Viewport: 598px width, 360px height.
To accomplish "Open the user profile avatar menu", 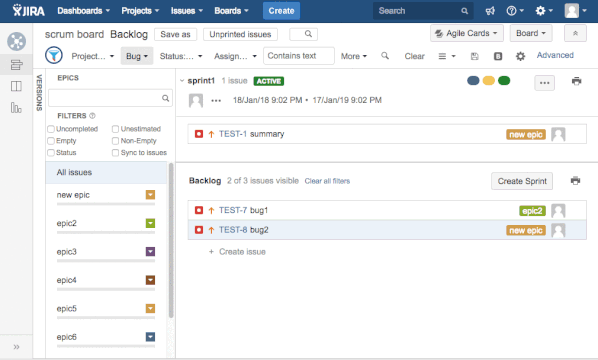I will (x=575, y=11).
